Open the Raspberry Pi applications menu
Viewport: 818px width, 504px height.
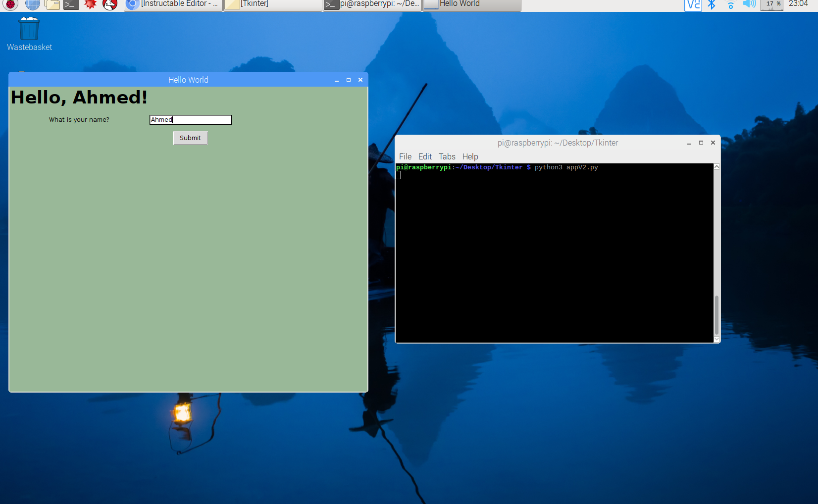tap(10, 5)
